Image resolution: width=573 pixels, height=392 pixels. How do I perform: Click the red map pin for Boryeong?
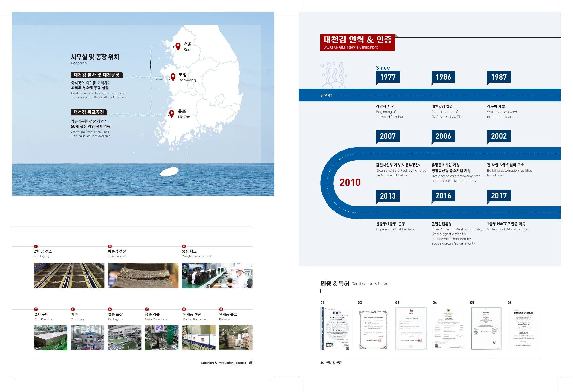point(173,77)
